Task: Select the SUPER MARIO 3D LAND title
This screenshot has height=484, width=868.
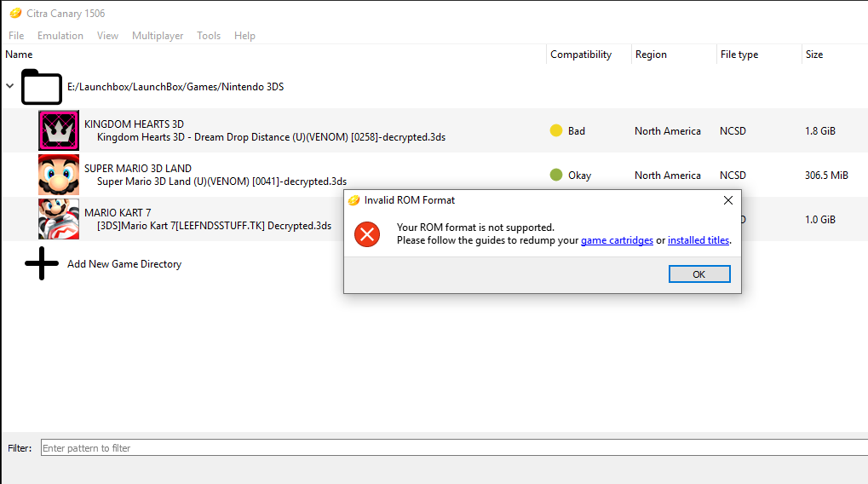Action: click(x=138, y=169)
